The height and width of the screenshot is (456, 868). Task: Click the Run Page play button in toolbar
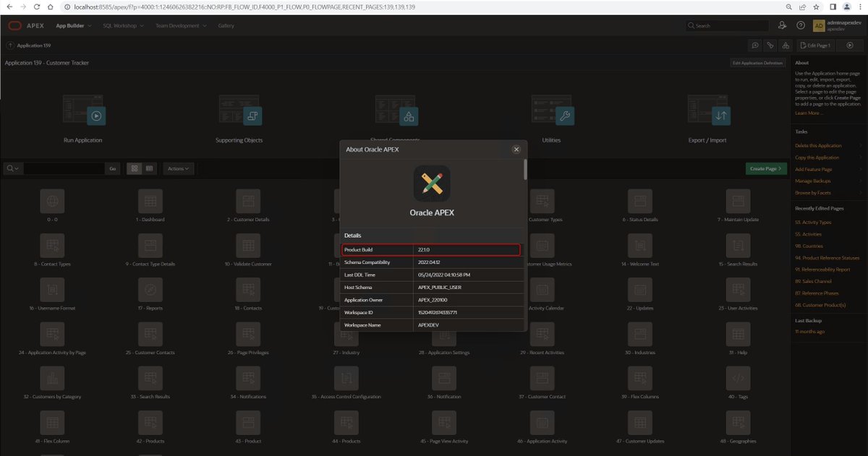click(850, 45)
